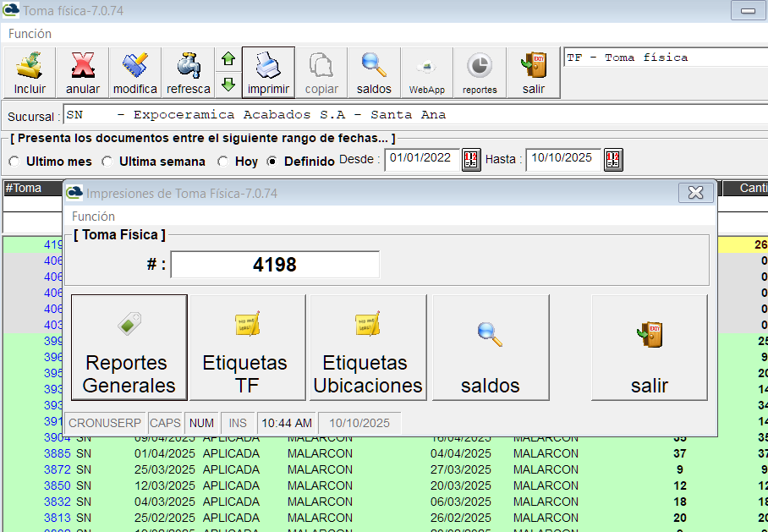Click the green up arrow button
The image size is (768, 532).
228,59
